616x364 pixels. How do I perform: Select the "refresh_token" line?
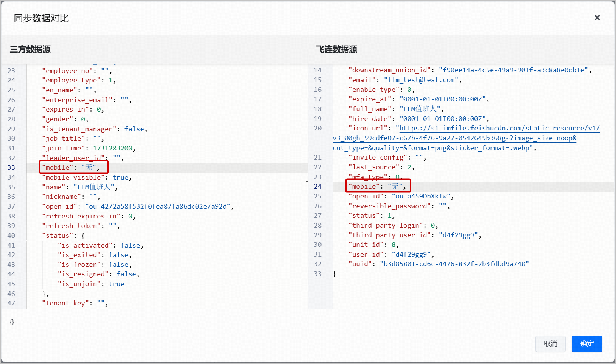tap(81, 226)
